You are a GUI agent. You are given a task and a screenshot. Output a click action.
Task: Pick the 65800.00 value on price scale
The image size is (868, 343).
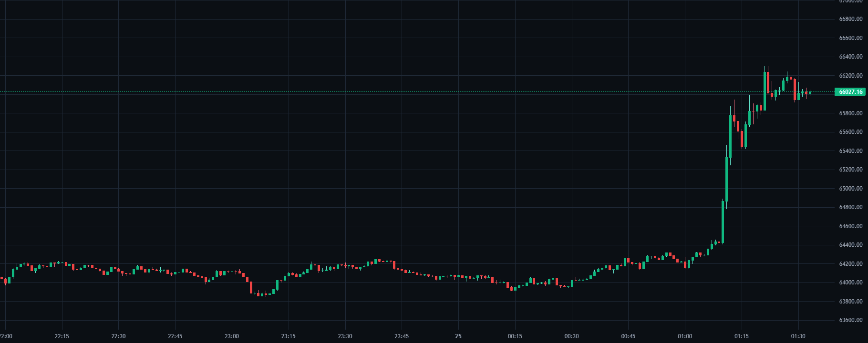click(851, 113)
